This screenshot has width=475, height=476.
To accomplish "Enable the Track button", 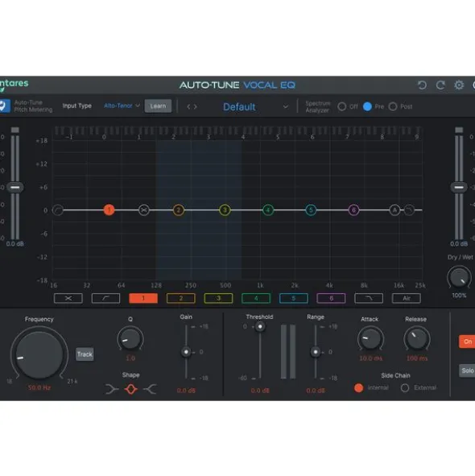I will [x=85, y=354].
